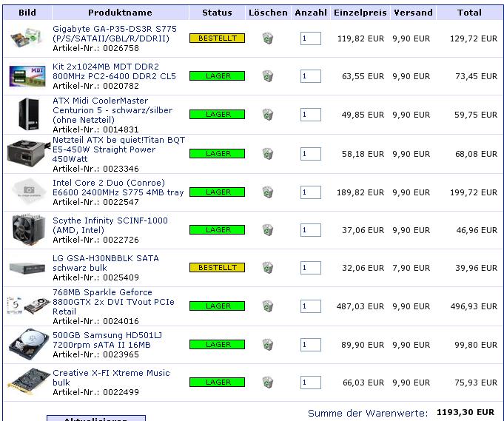Open Gigabyte GA-P35-DS3R product image

(x=27, y=38)
